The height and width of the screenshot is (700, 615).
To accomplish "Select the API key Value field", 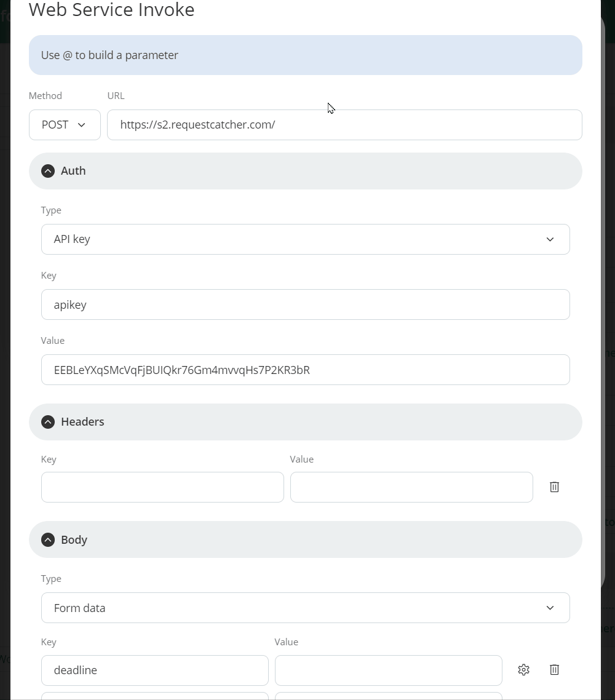I will [306, 370].
